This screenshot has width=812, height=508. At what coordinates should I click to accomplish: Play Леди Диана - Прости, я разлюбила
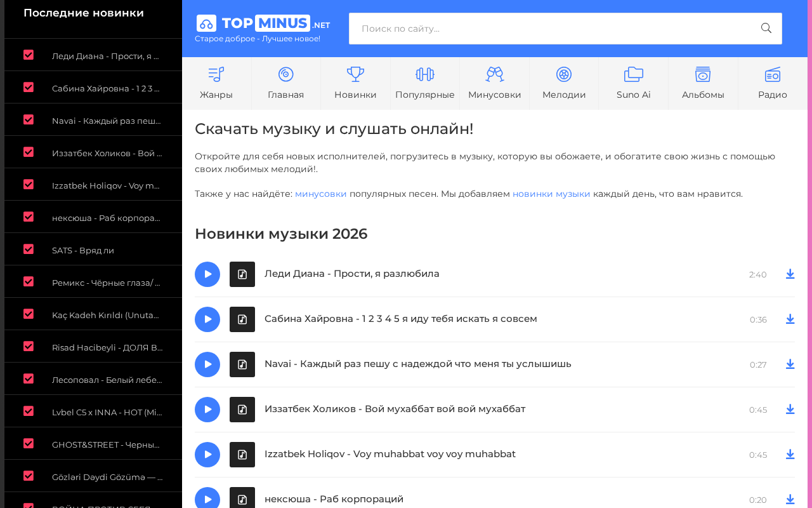tap(207, 274)
